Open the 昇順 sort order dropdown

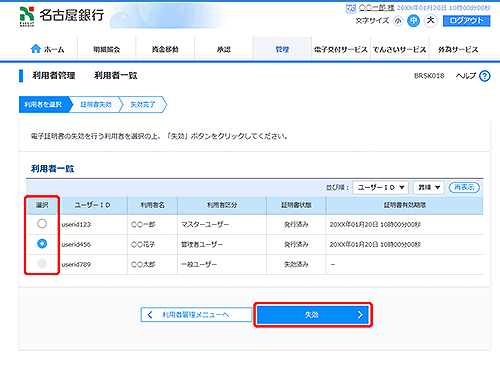[429, 187]
